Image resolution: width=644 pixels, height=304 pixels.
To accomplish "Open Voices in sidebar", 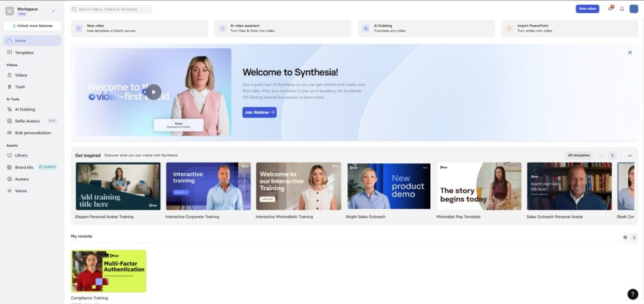I will coord(32,191).
